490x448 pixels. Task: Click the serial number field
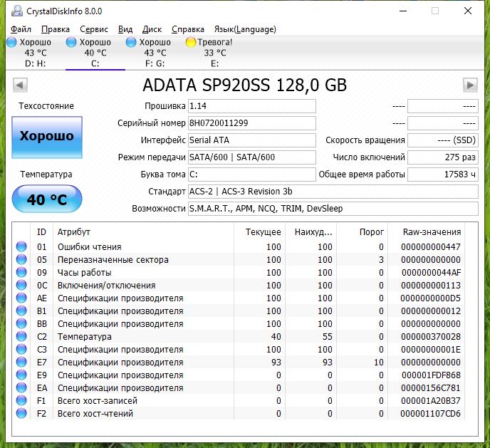pos(251,123)
